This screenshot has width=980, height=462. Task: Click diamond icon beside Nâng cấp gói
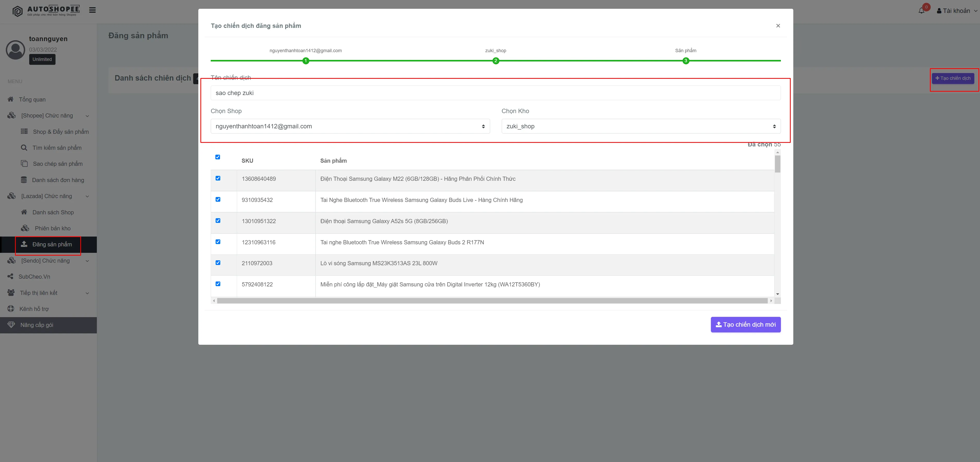[11, 325]
